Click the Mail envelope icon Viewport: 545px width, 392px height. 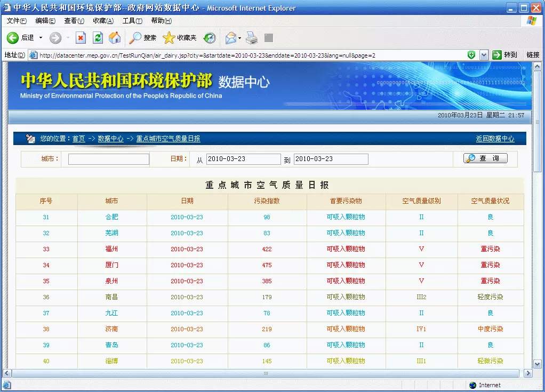(x=231, y=38)
